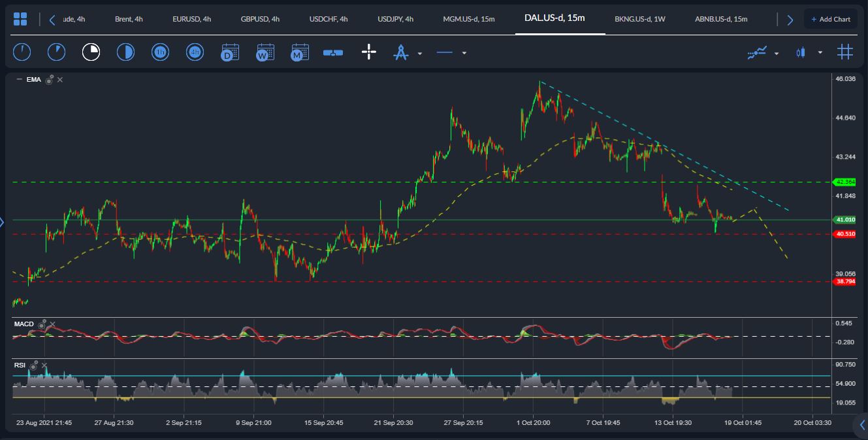868x440 pixels.
Task: Expand chart type dropdown arrow
Action: (x=820, y=53)
